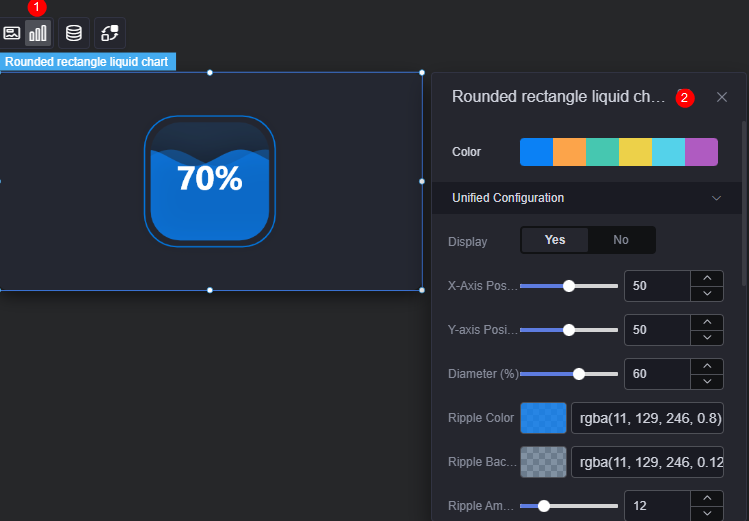The height and width of the screenshot is (521, 749).
Task: Click the Rounded rectangle liquid chart label tag
Action: pos(87,62)
